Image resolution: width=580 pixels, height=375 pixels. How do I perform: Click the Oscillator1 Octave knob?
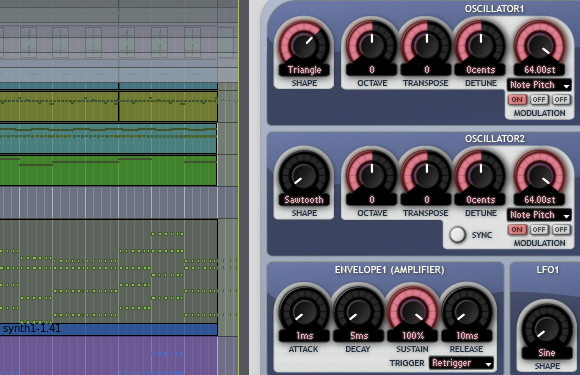(x=371, y=44)
